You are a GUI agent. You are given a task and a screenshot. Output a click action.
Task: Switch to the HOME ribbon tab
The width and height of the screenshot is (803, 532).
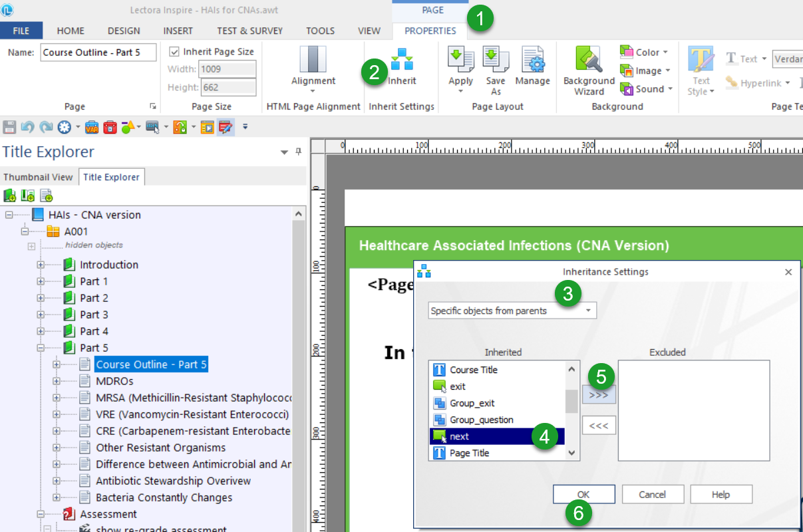click(x=71, y=31)
